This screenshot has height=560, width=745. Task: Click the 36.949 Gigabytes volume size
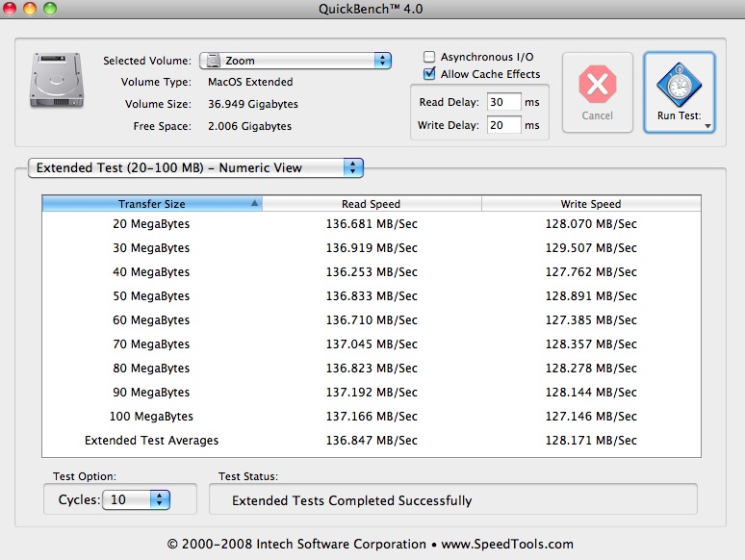pos(253,104)
